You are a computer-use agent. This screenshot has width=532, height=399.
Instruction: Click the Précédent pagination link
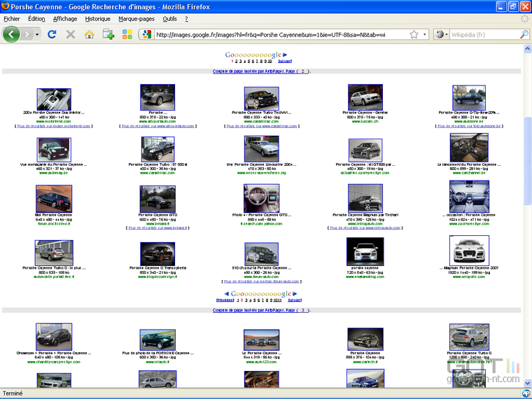[x=225, y=300]
